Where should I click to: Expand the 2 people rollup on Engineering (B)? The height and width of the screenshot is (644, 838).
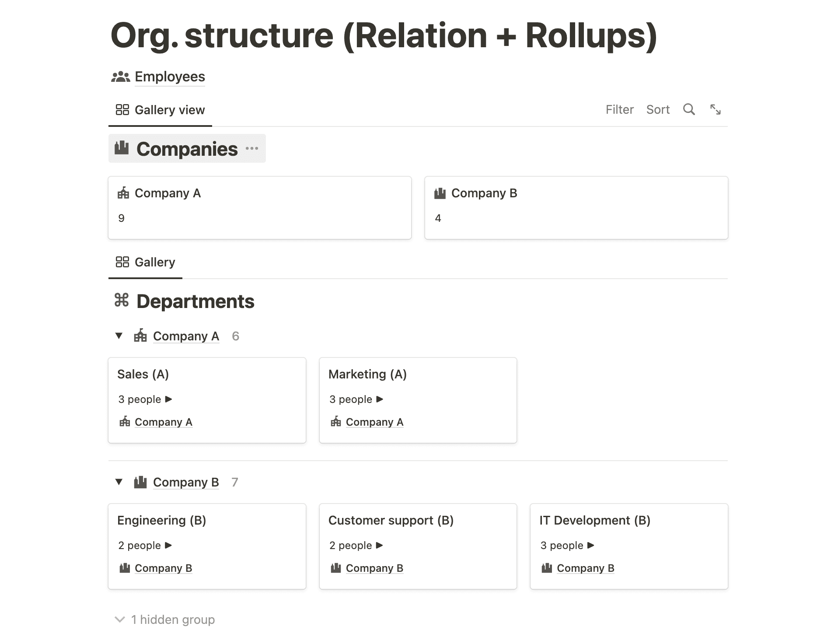(x=168, y=545)
